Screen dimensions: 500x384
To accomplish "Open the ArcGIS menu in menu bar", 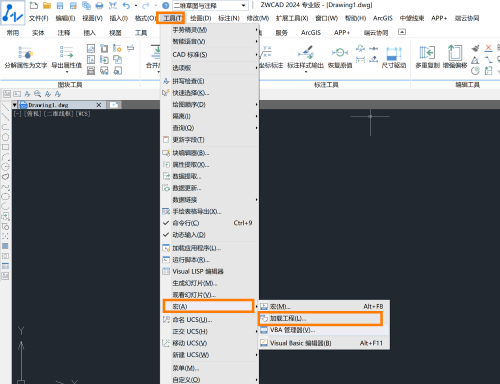I will 383,18.
